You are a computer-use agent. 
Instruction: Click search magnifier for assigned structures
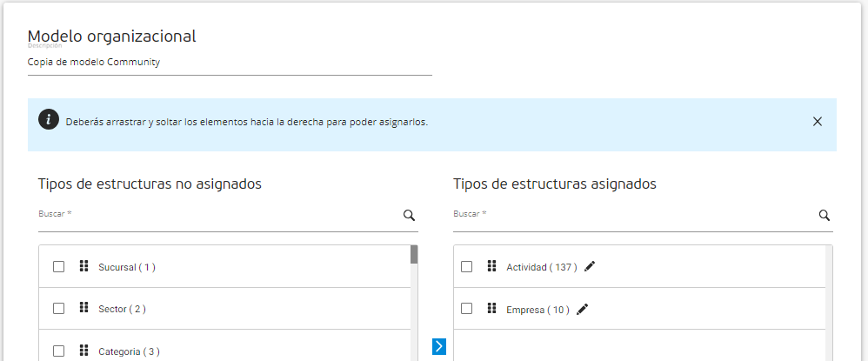coord(824,216)
